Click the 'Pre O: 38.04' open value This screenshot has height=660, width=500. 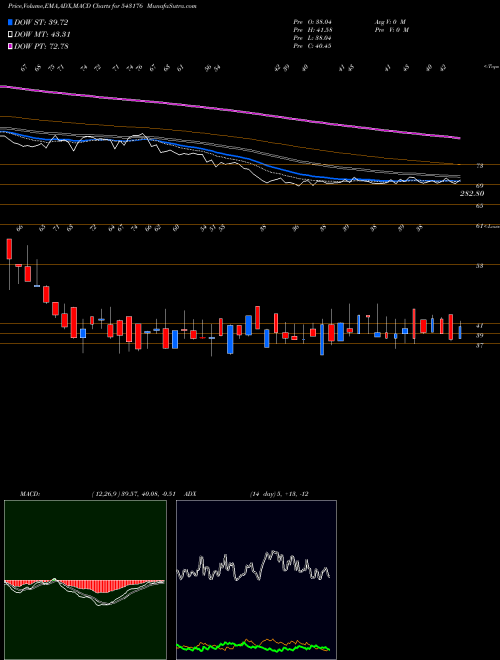[312, 22]
